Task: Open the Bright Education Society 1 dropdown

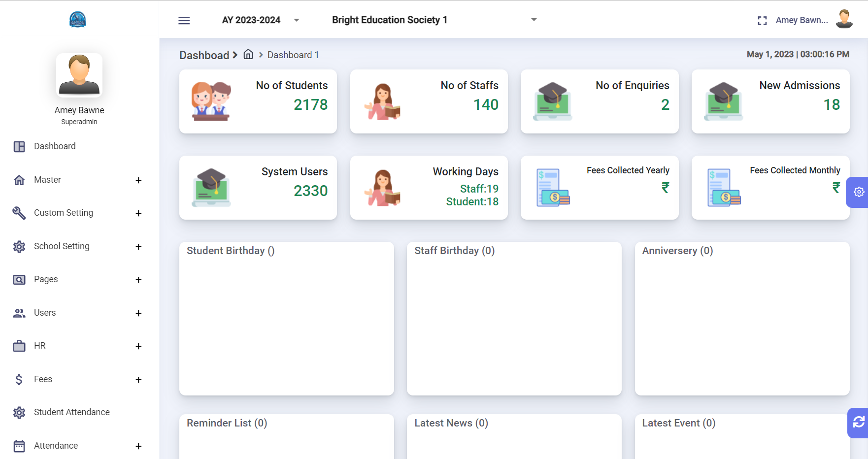Action: click(x=434, y=20)
